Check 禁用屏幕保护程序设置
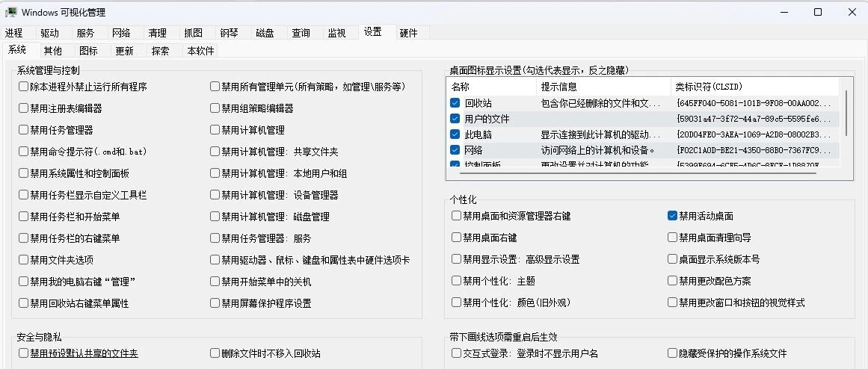Screen dimensions: 868x369 click(x=215, y=303)
